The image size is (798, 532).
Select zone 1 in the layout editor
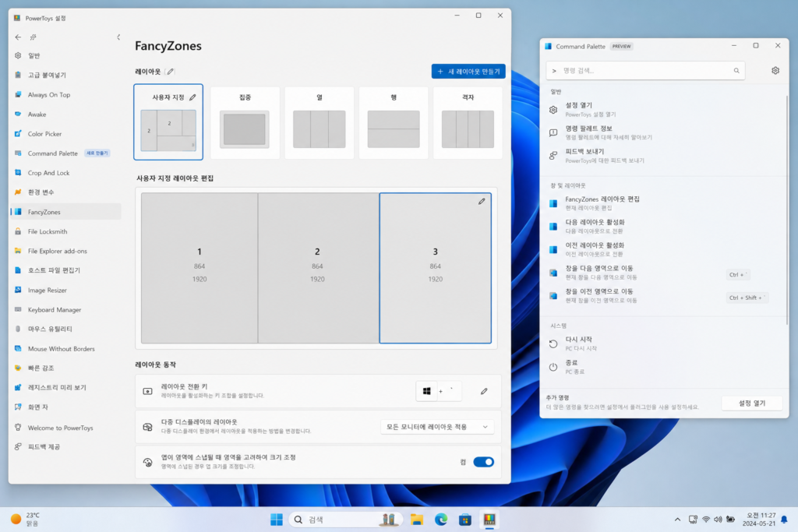click(x=199, y=268)
